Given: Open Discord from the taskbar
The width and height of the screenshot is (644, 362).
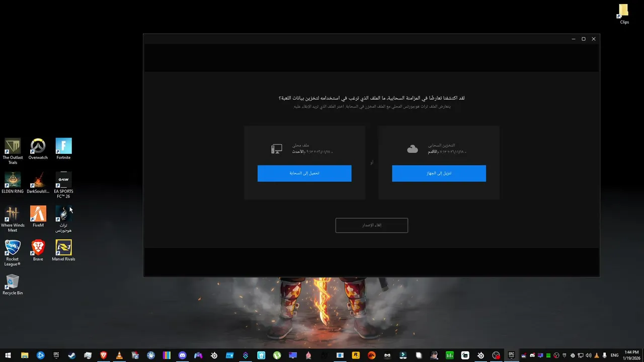Looking at the screenshot, I should (x=182, y=355).
